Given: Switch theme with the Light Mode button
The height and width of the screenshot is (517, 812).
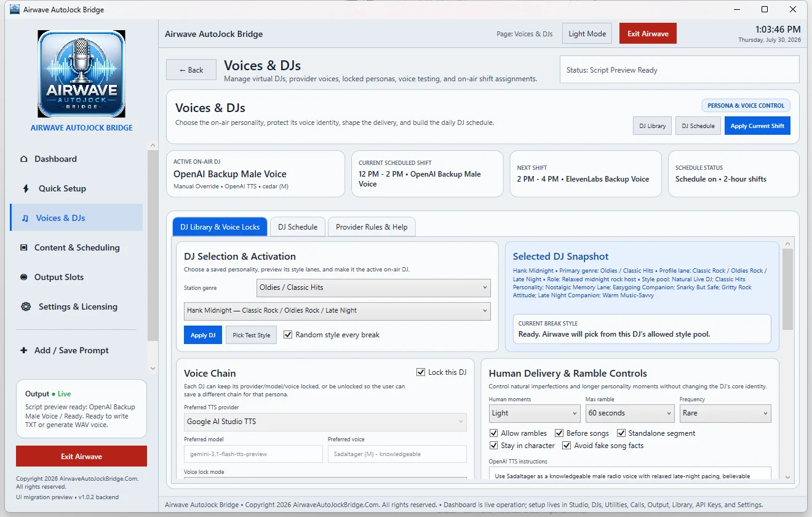Looking at the screenshot, I should (587, 34).
